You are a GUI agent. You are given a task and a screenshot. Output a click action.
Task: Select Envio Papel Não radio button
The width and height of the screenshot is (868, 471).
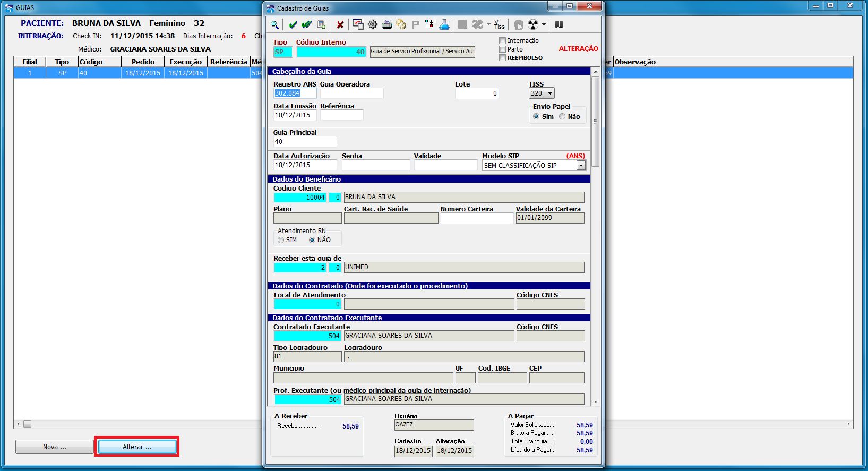point(562,116)
